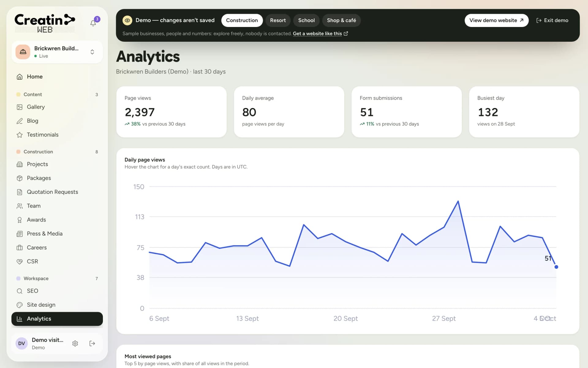Click the Team people icon
The width and height of the screenshot is (588, 368).
pyautogui.click(x=20, y=206)
